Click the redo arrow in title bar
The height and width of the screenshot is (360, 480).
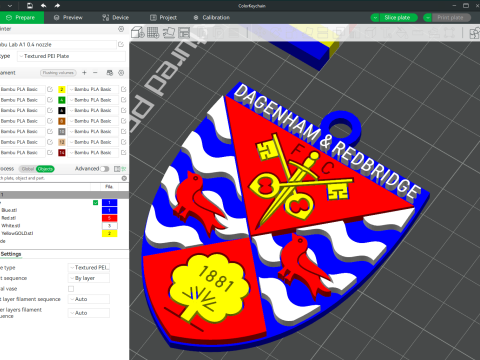(57, 6)
